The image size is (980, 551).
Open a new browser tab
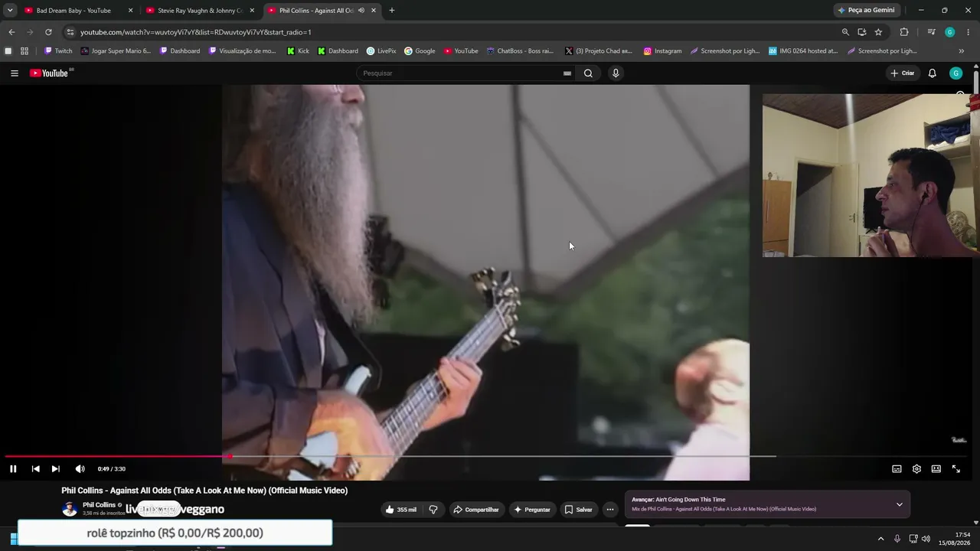(392, 11)
